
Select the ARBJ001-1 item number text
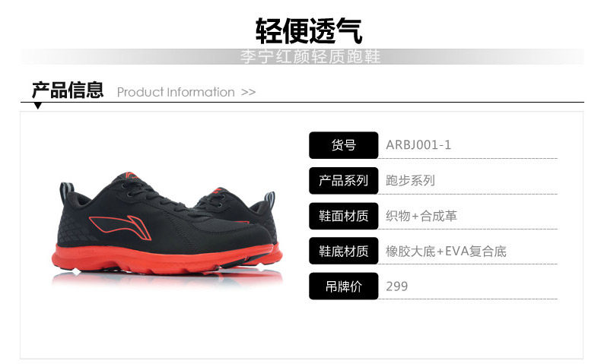tap(418, 145)
